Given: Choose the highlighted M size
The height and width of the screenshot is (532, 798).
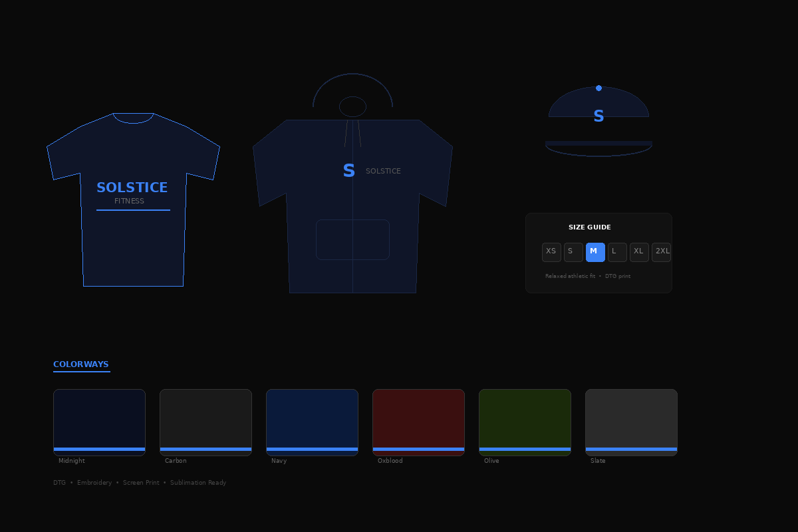Looking at the screenshot, I should (595, 252).
